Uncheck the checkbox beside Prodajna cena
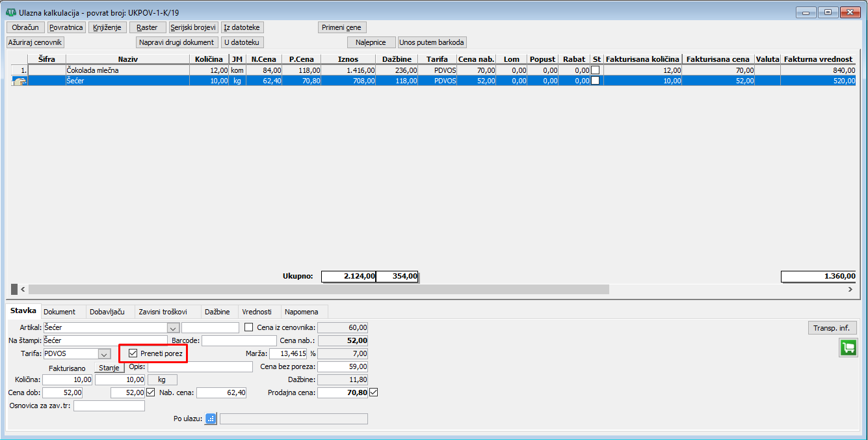 (x=373, y=392)
